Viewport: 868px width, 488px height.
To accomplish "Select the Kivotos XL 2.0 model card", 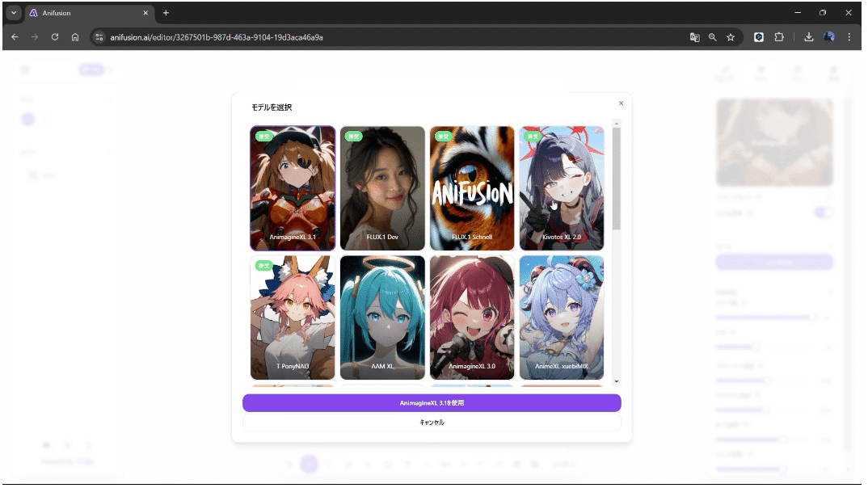I will click(562, 188).
